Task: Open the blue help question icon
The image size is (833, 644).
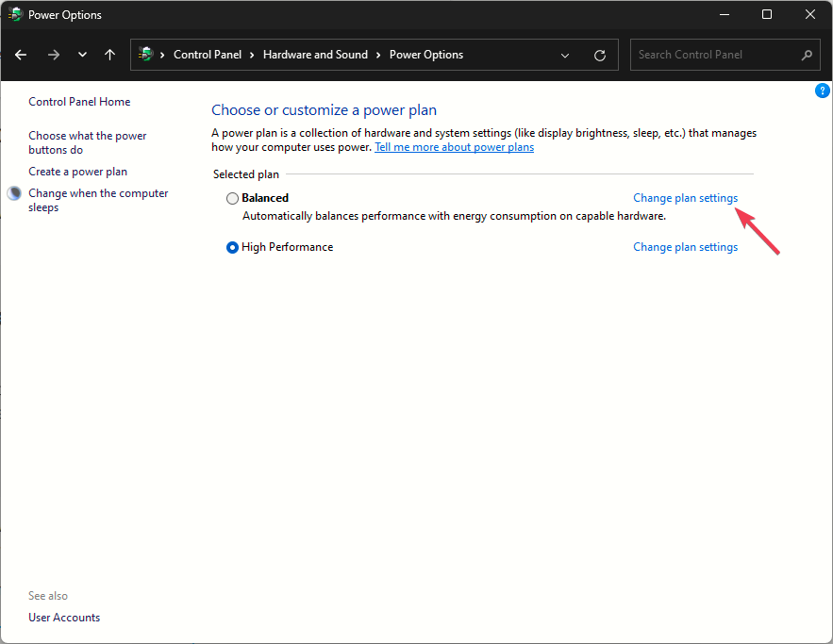Action: (x=821, y=91)
